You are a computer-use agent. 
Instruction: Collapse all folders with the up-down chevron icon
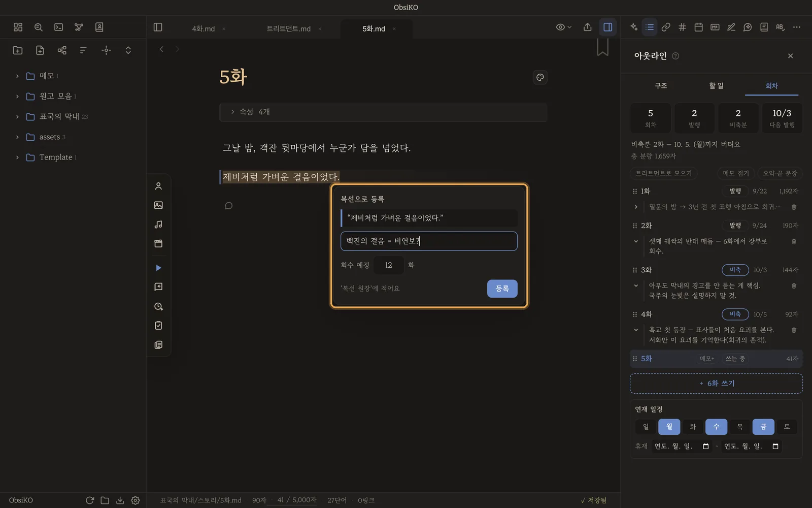tap(128, 50)
